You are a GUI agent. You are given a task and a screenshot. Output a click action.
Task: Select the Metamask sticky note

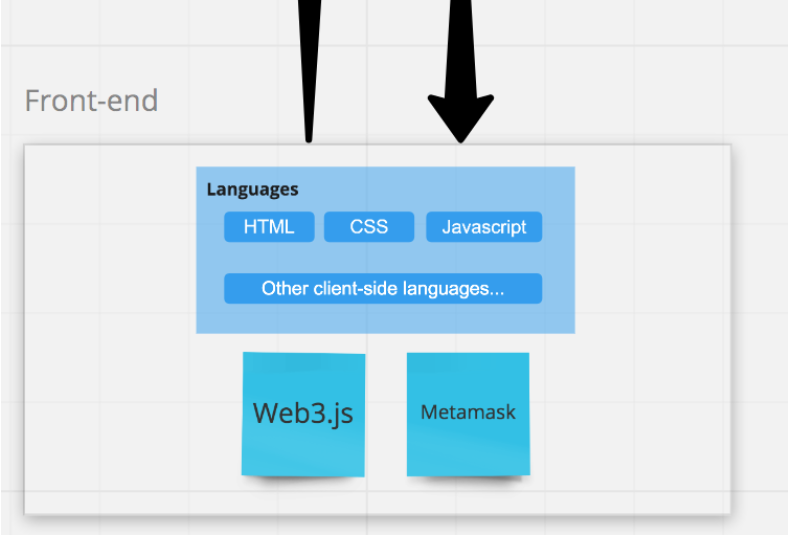coord(468,414)
